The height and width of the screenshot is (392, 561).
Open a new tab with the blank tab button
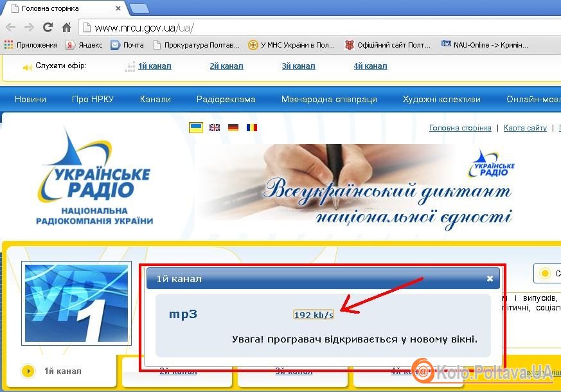click(x=139, y=8)
